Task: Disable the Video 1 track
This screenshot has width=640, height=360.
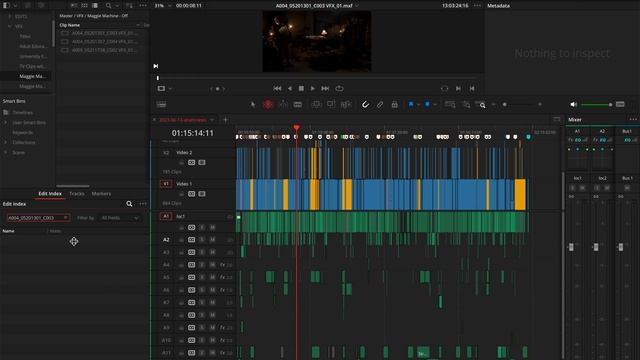Action: [202, 194]
